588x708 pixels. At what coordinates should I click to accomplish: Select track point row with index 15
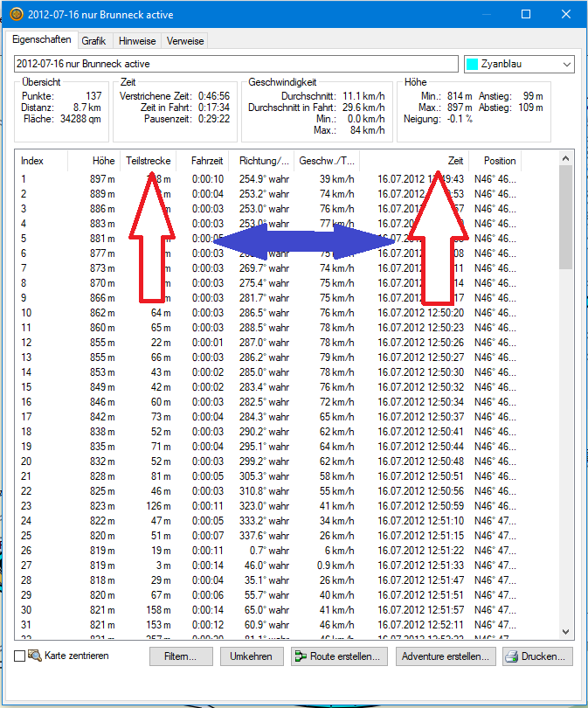coord(175,387)
